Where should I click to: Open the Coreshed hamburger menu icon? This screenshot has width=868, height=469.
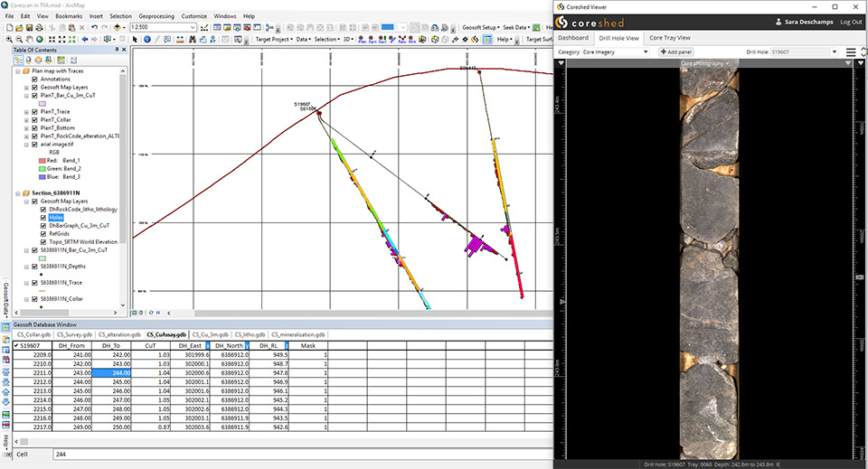851,52
